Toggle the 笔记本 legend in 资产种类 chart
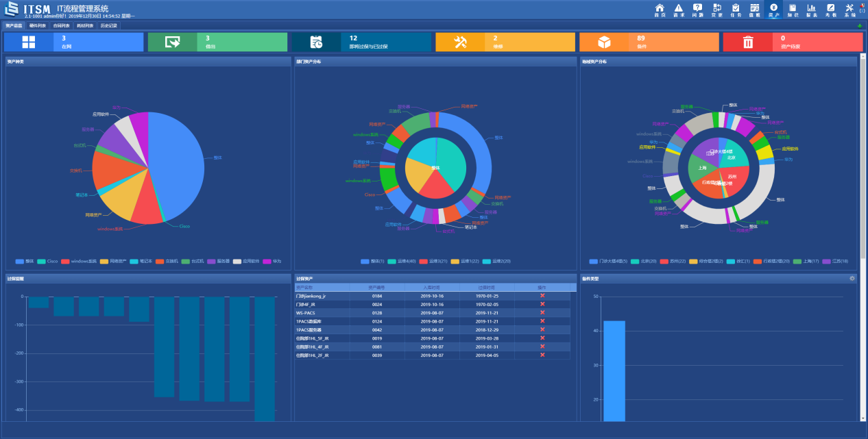The height and width of the screenshot is (439, 868). 141,261
